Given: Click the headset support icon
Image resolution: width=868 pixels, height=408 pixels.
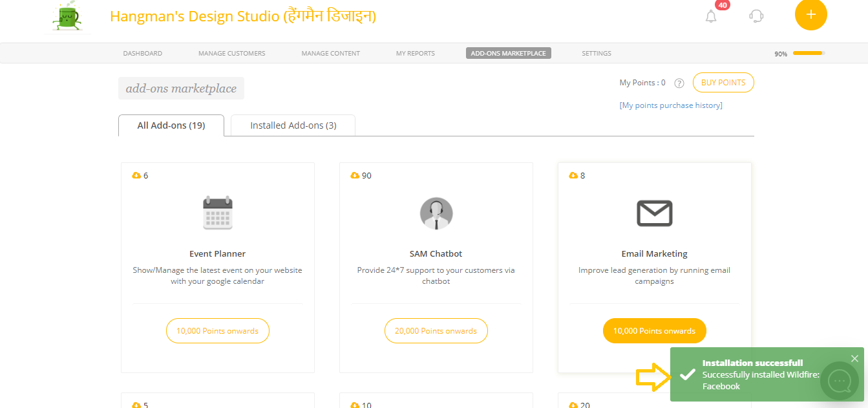Looking at the screenshot, I should [x=756, y=16].
